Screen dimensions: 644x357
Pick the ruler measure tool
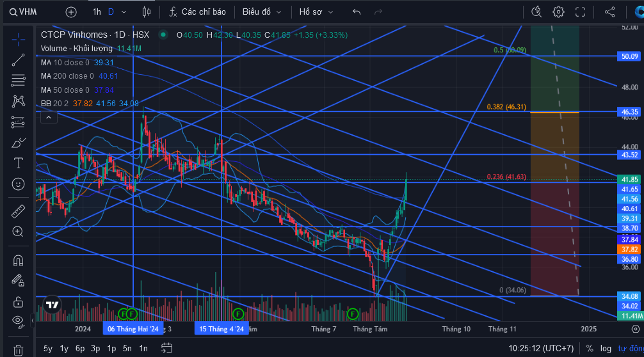(x=18, y=211)
